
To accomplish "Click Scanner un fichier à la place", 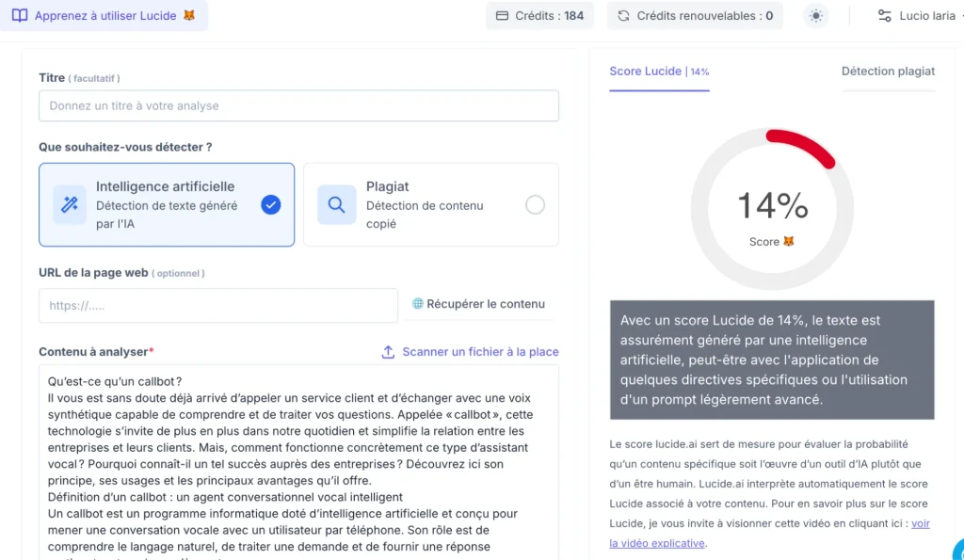I will 471,352.
